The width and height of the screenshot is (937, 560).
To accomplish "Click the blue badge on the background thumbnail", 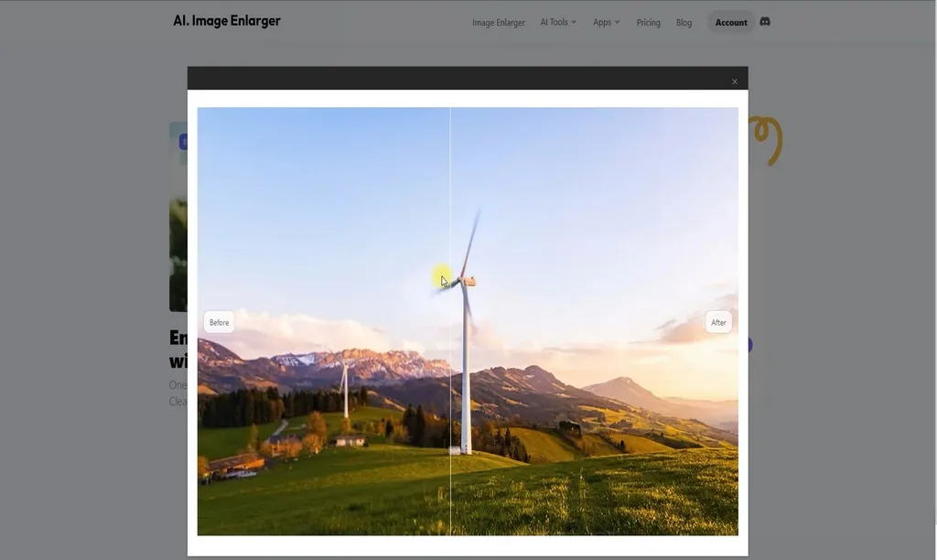I will click(x=183, y=142).
